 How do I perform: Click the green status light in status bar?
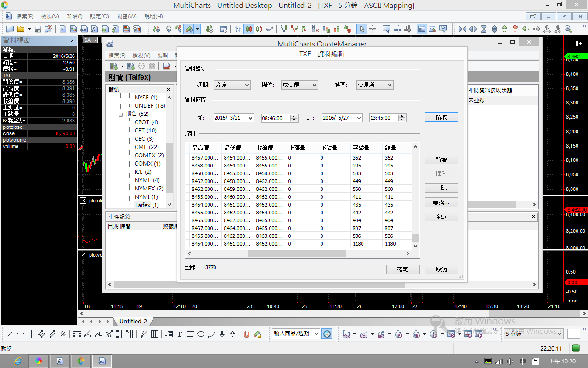click(576, 348)
